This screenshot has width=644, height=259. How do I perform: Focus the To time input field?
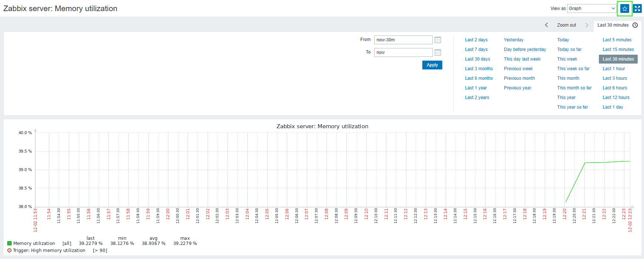pyautogui.click(x=403, y=52)
